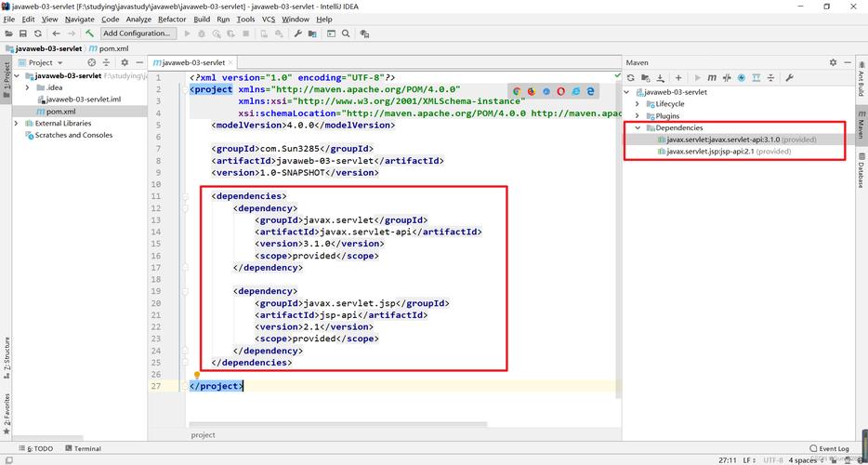Open the VCS menu
The width and height of the screenshot is (868, 465).
[269, 19]
